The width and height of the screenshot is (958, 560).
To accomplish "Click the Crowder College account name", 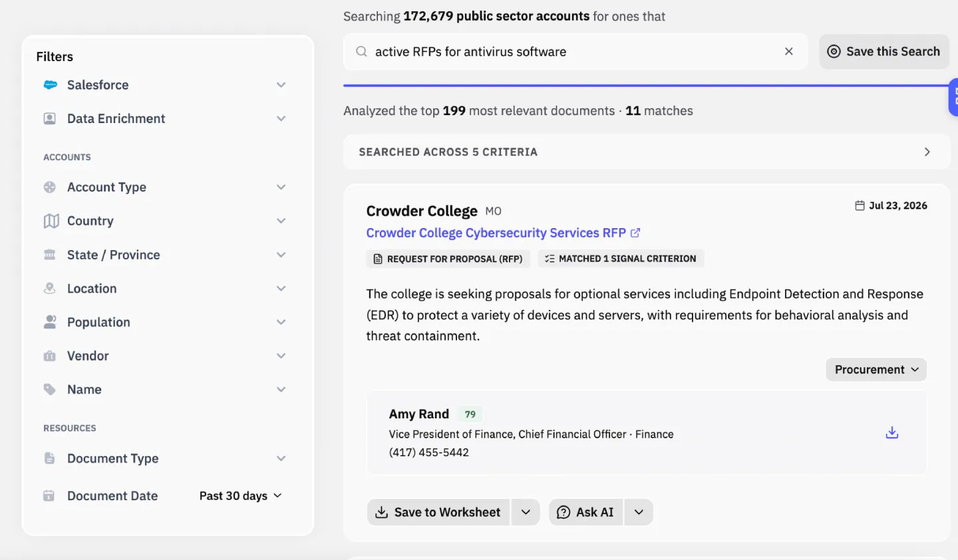I will 422,211.
